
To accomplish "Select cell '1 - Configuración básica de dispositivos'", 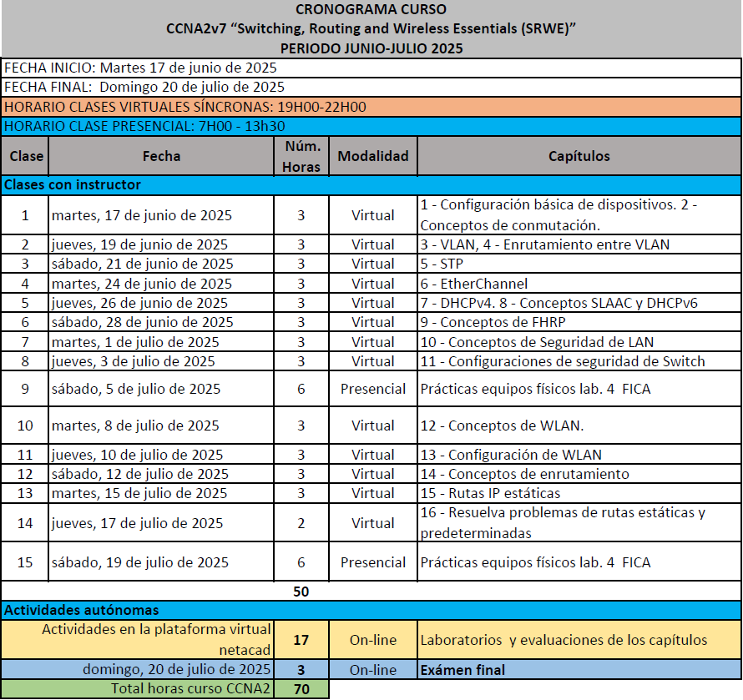I will tap(579, 215).
